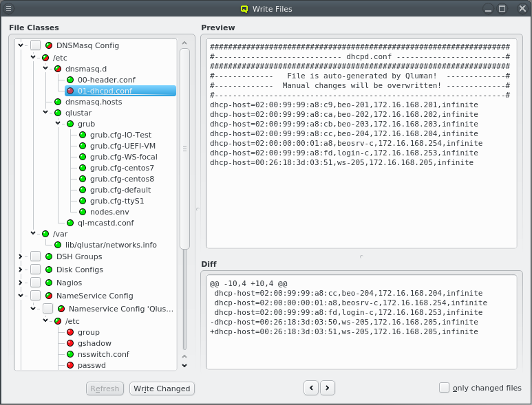Click the green dot beside ql-mcastd.conf
The image size is (532, 405).
point(70,223)
